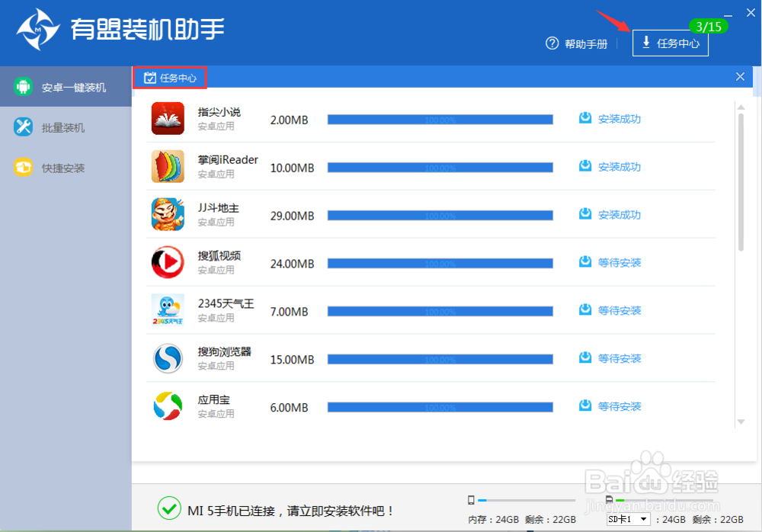Select the 快捷安装 sidebar tab
762x532 pixels.
[x=66, y=168]
